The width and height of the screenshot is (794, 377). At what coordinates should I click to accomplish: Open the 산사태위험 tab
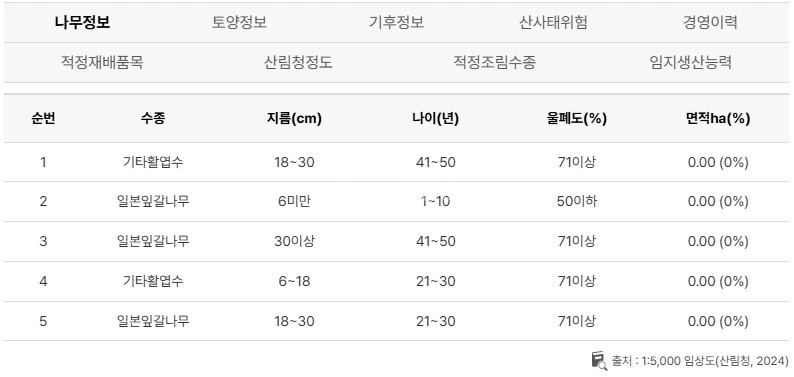pyautogui.click(x=553, y=23)
